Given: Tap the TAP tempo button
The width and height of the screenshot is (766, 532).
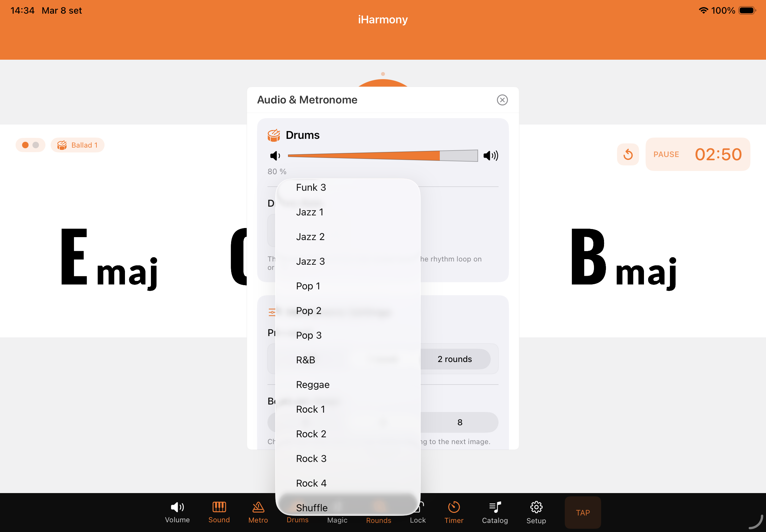Looking at the screenshot, I should point(583,512).
